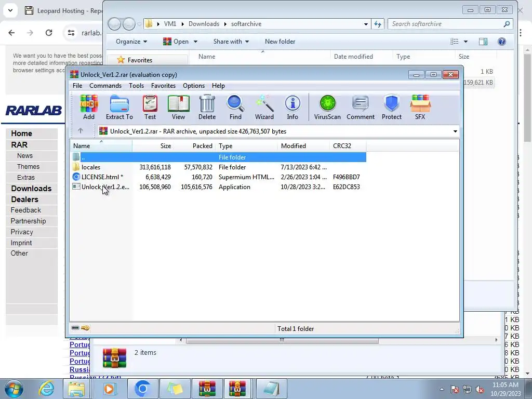Expand the view options dropdown arrow

click(465, 42)
